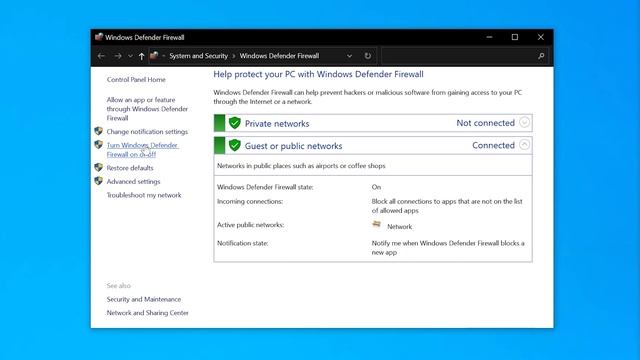Open Change notification settings

(147, 131)
